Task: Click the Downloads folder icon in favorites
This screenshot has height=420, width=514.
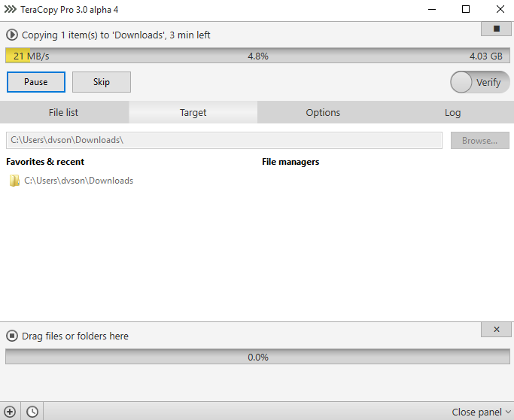Action: 14,181
